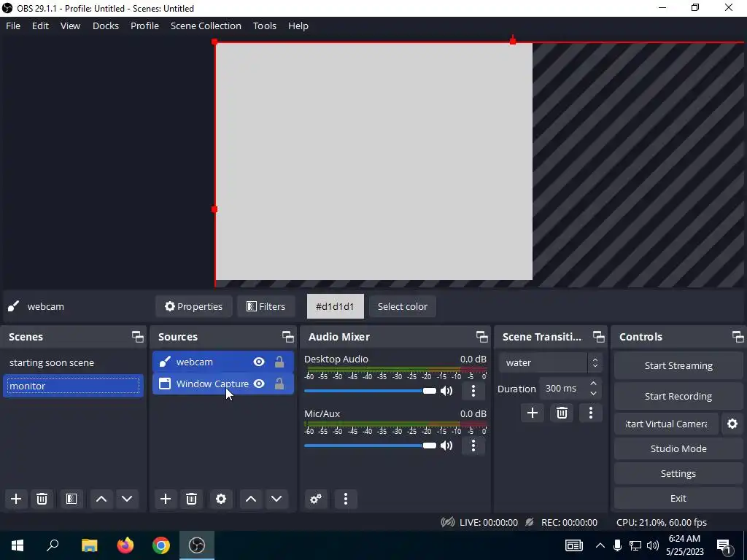The image size is (747, 560).
Task: Click the Exit button
Action: point(678,498)
